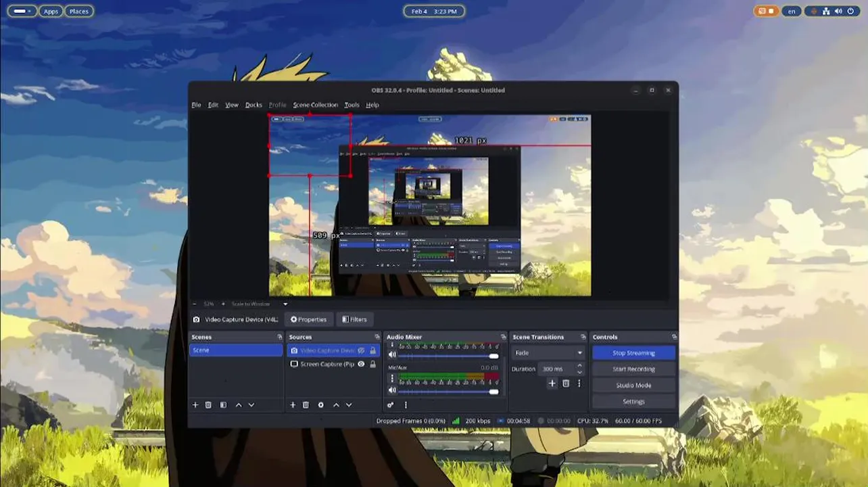Select the Scene item in Scenes list
Image resolution: width=868 pixels, height=487 pixels.
[236, 350]
